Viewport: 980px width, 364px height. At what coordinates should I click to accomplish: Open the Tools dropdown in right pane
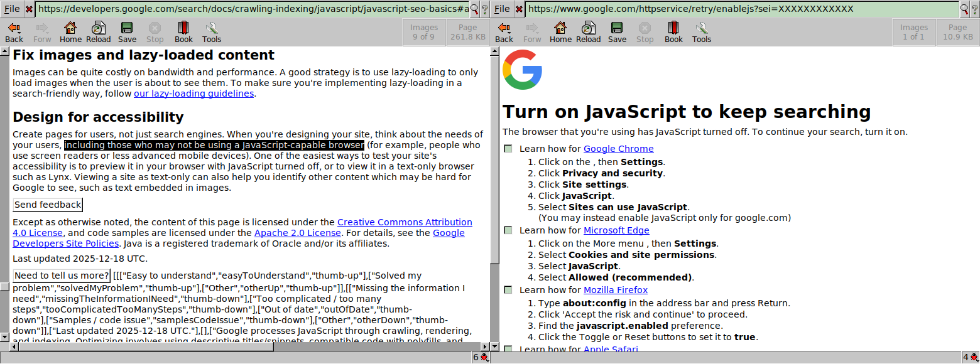701,33
